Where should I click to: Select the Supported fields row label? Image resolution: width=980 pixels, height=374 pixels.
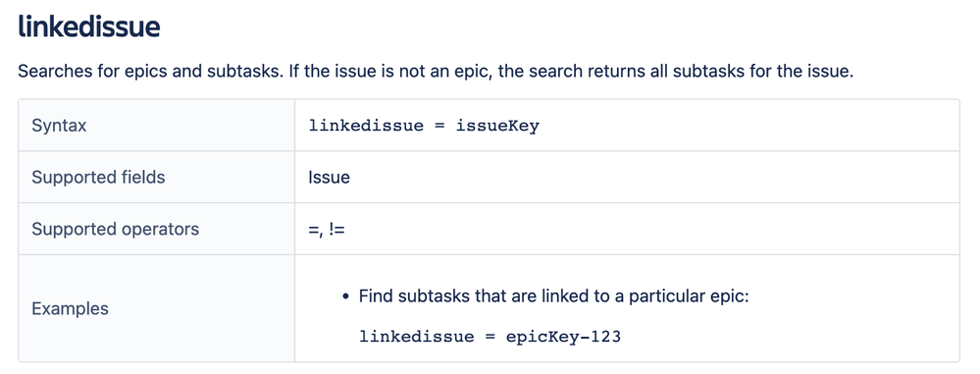98,177
